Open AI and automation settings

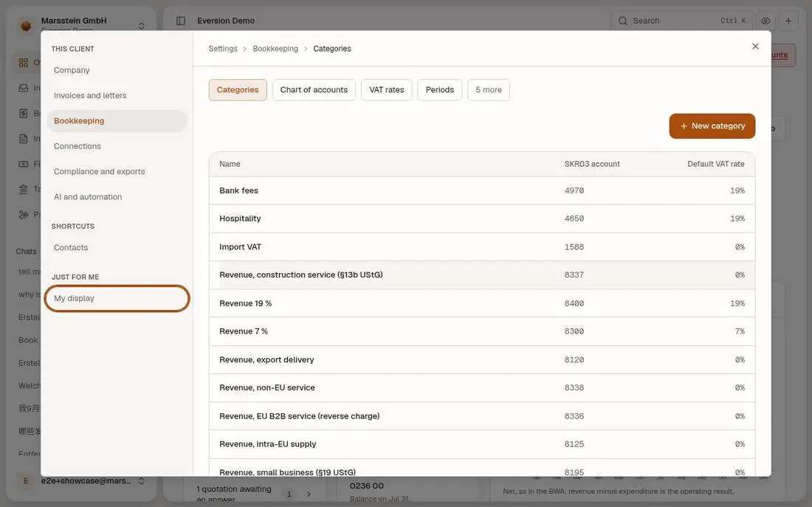[117, 197]
